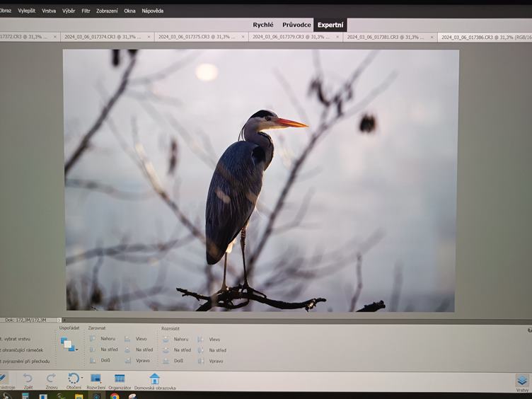Switch to document tab 2024_03_06_017375.CR3
The height and width of the screenshot is (399, 532).
coord(202,37)
